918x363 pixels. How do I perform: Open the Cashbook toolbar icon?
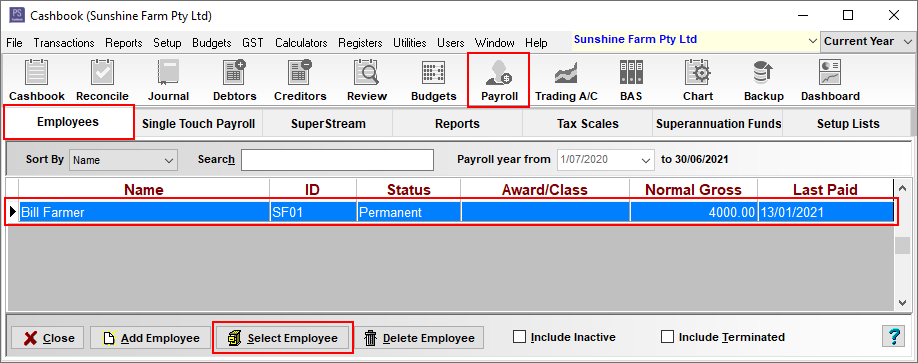click(37, 80)
